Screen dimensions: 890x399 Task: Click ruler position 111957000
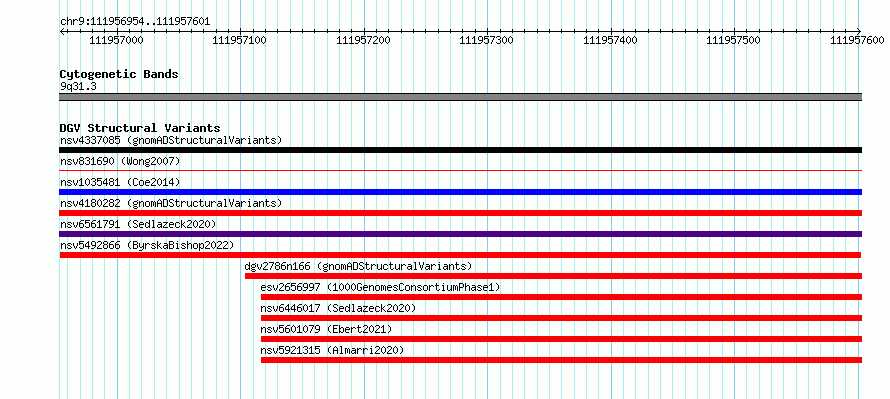coord(116,40)
